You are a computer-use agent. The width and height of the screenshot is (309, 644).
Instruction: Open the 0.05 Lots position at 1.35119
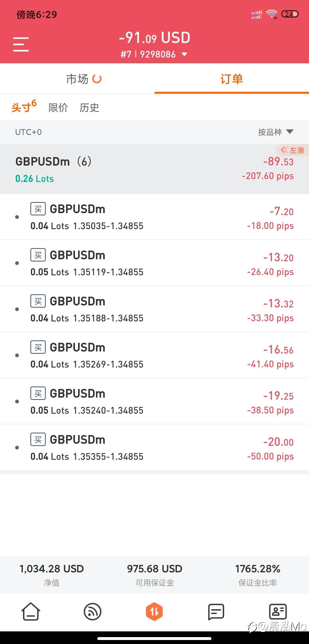pyautogui.click(x=154, y=263)
